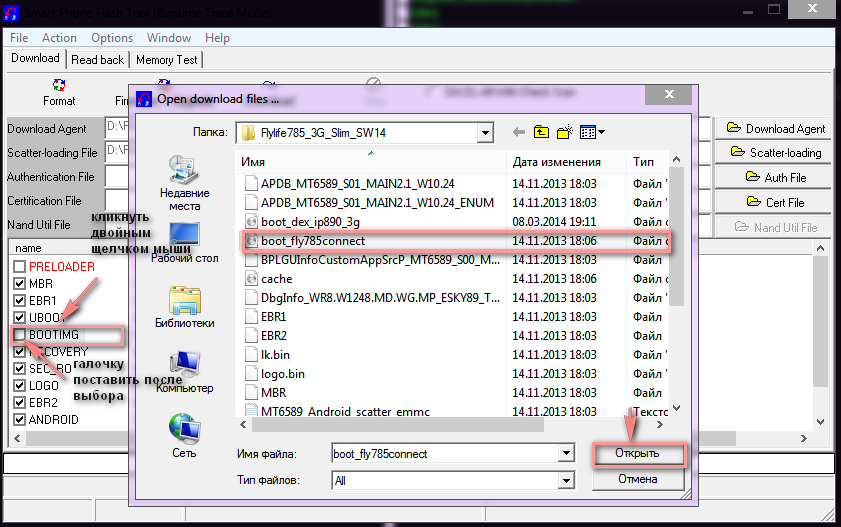Switch to the Memory Test tab

[x=167, y=59]
